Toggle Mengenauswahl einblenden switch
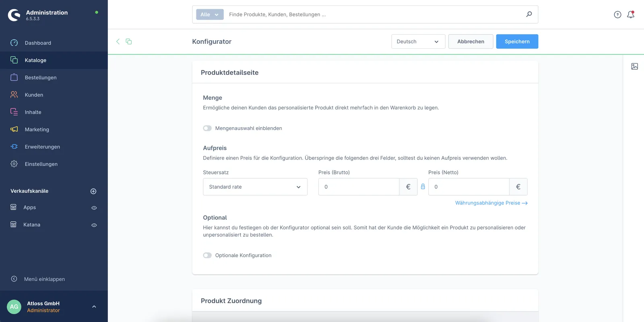The width and height of the screenshot is (644, 322). pyautogui.click(x=207, y=128)
